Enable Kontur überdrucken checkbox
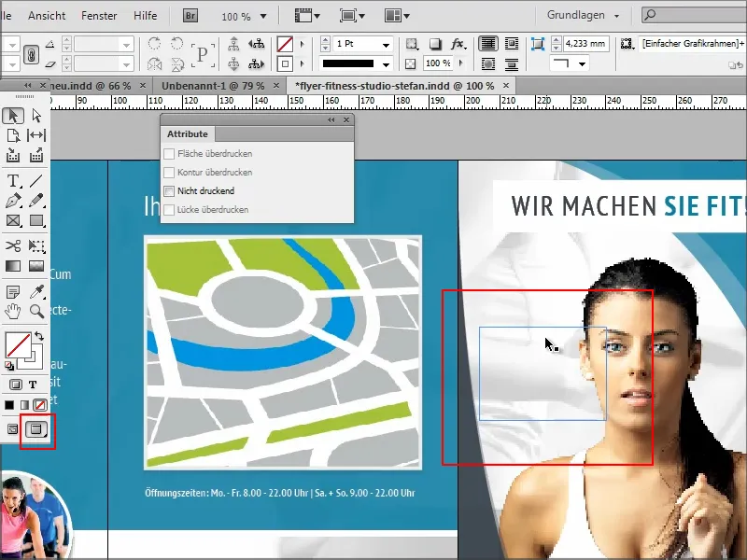The width and height of the screenshot is (747, 560). point(169,173)
